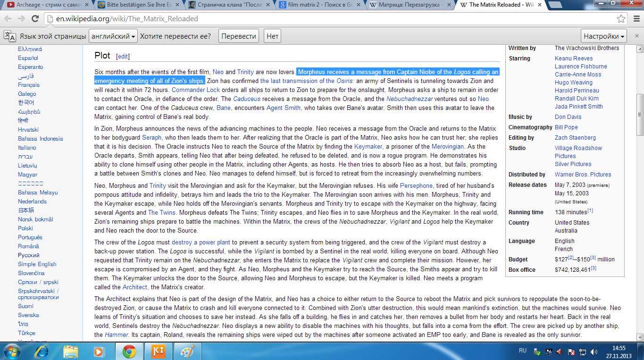Open 'The Twins' link
644x360 pixels.
(x=162, y=212)
